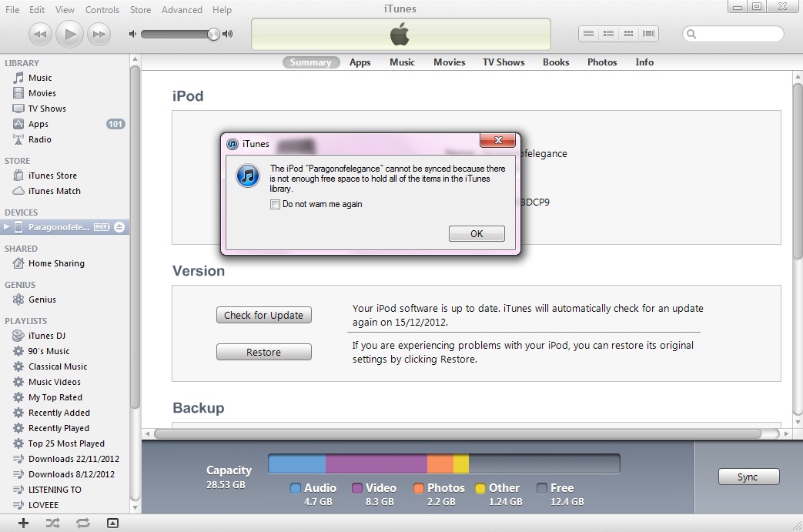Open Top 25 Most Played playlist
Image resolution: width=803 pixels, height=532 pixels.
65,443
